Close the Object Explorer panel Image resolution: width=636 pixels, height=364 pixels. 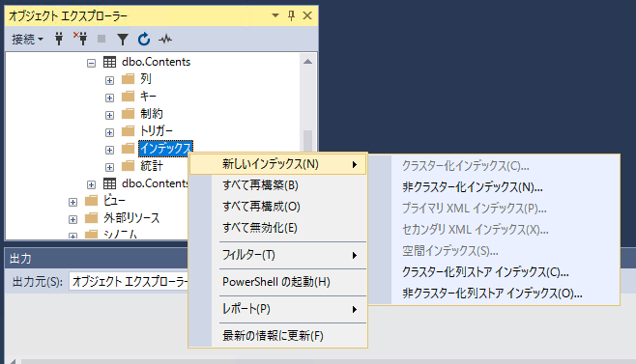tap(307, 15)
